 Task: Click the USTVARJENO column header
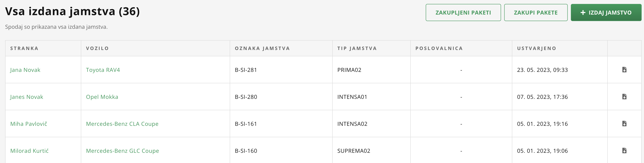pos(537,48)
